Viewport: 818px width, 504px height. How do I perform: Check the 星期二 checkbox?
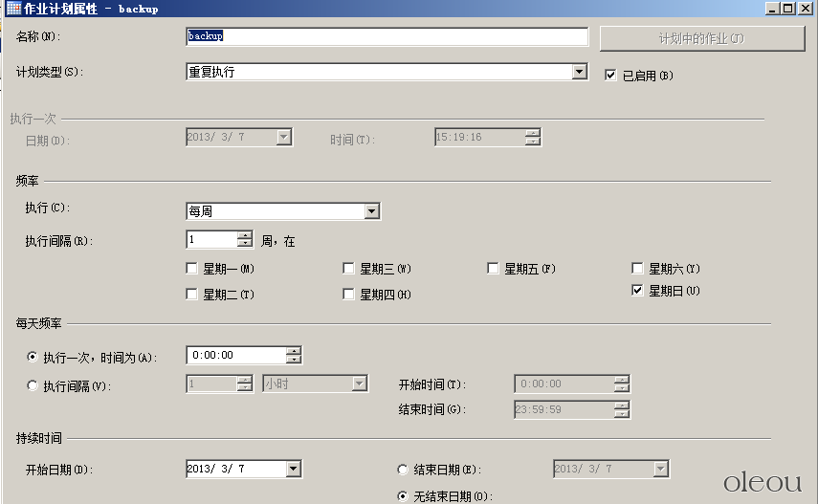pos(191,295)
